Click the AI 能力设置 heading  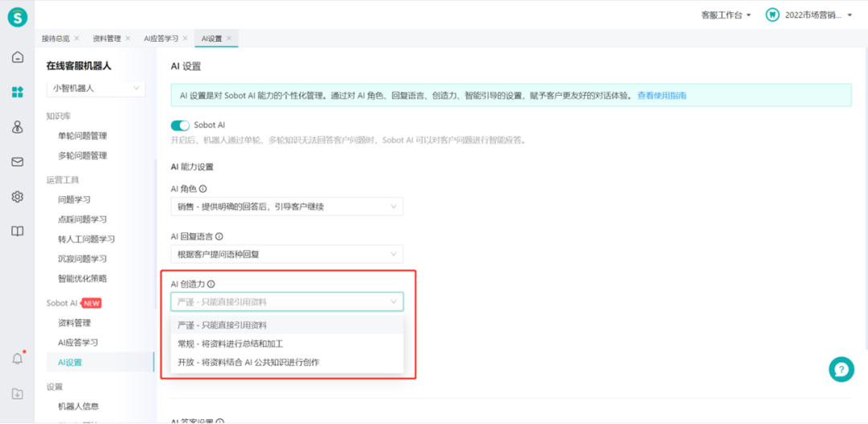(x=192, y=167)
